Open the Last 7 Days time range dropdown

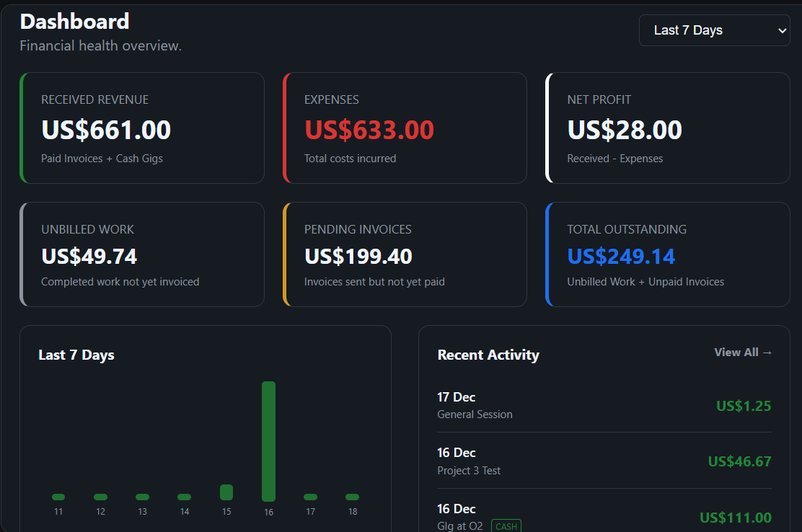[x=713, y=30]
